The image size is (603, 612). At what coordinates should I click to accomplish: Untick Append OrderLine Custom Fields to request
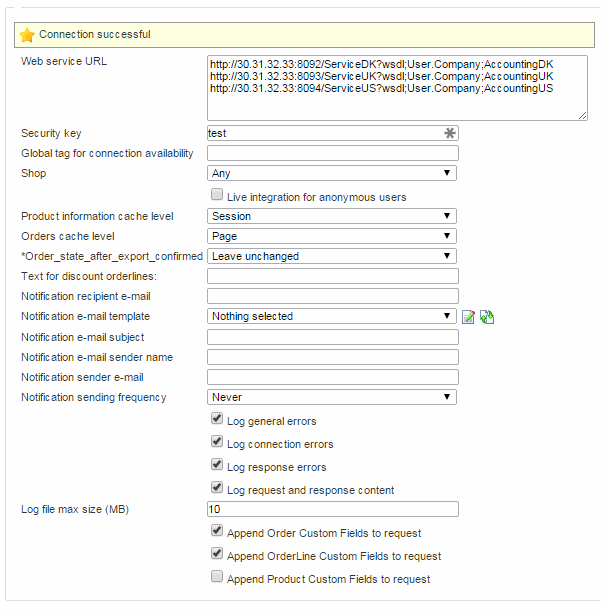[217, 554]
